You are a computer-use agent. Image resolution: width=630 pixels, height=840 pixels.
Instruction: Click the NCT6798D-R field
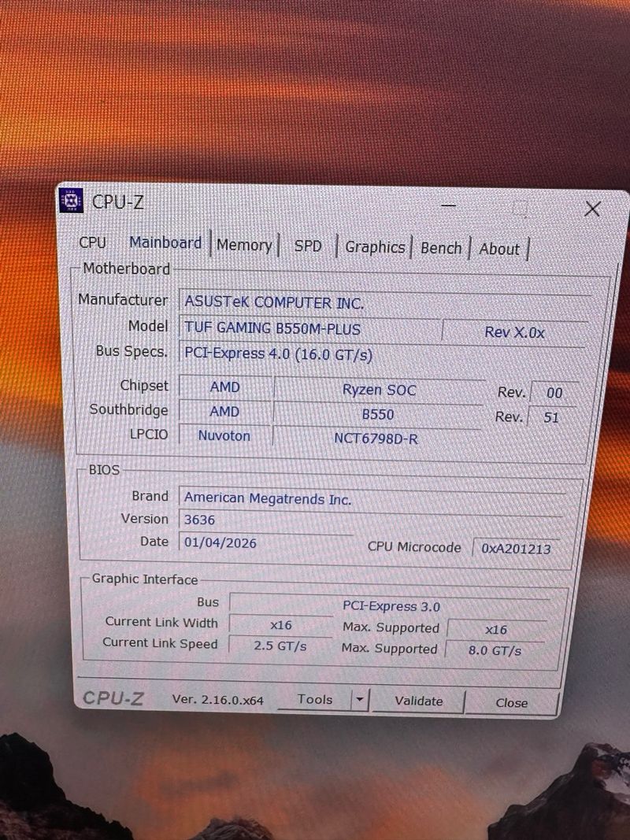click(x=376, y=439)
